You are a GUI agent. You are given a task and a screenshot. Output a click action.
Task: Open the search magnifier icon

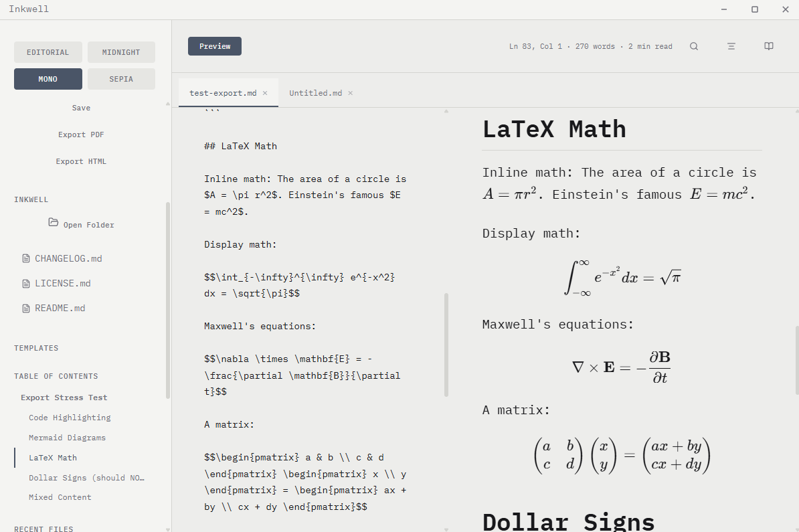coord(693,46)
